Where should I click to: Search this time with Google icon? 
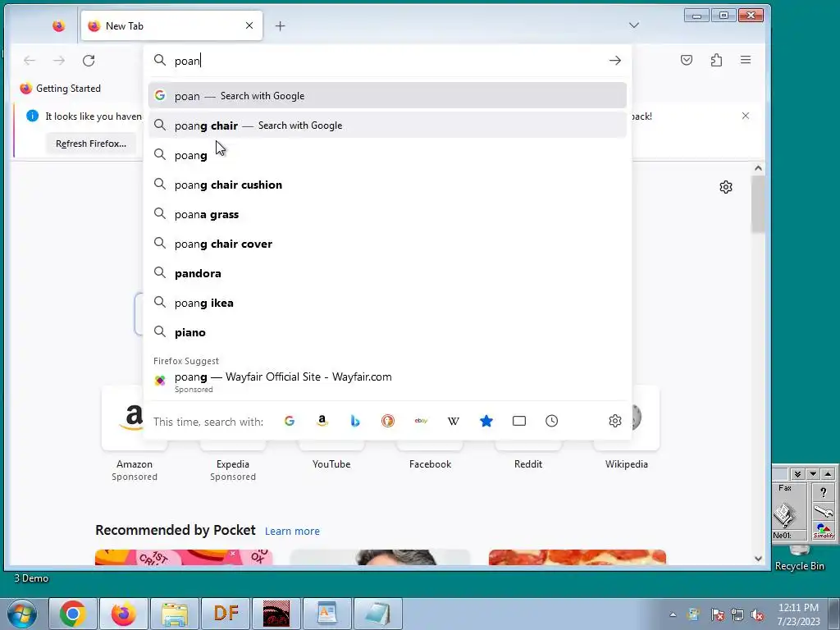(290, 421)
